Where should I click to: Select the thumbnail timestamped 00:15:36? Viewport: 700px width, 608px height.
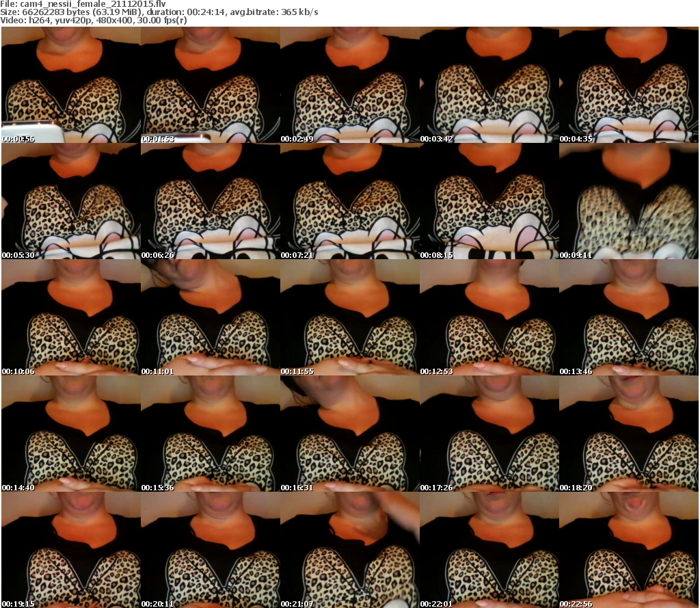pyautogui.click(x=211, y=434)
